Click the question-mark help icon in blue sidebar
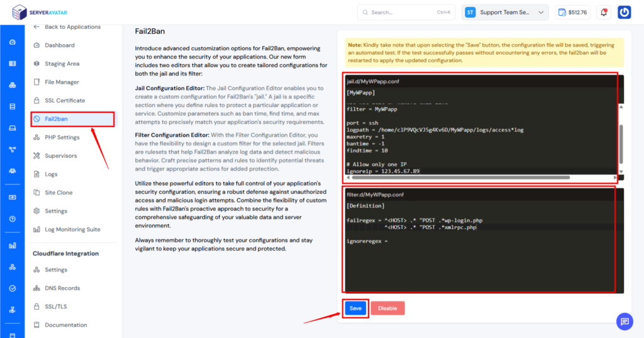Image resolution: width=644 pixels, height=338 pixels. click(13, 219)
